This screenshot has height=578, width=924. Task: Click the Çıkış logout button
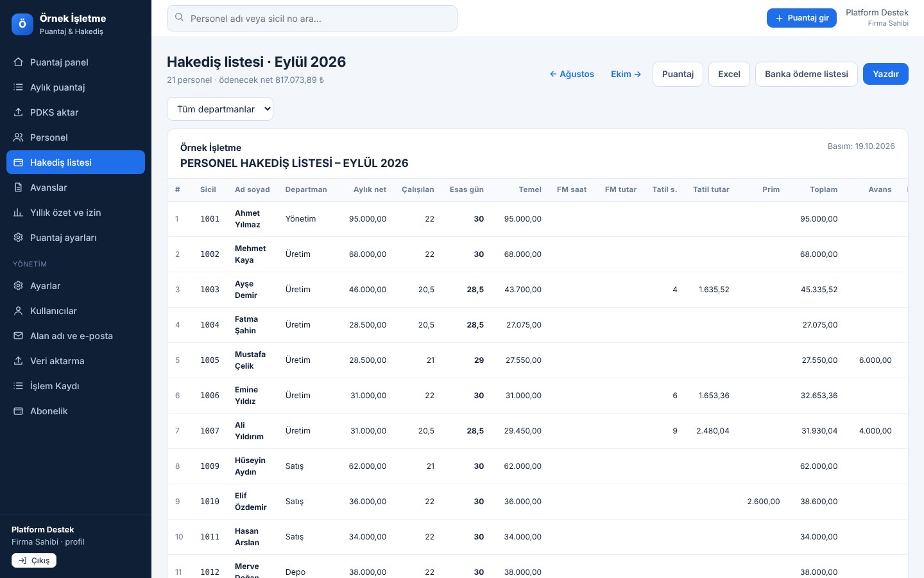(34, 561)
